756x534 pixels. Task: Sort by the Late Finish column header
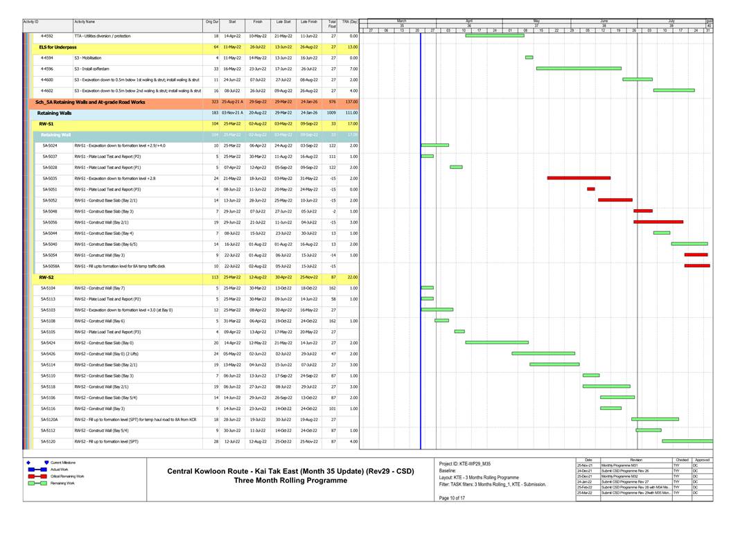click(309, 22)
